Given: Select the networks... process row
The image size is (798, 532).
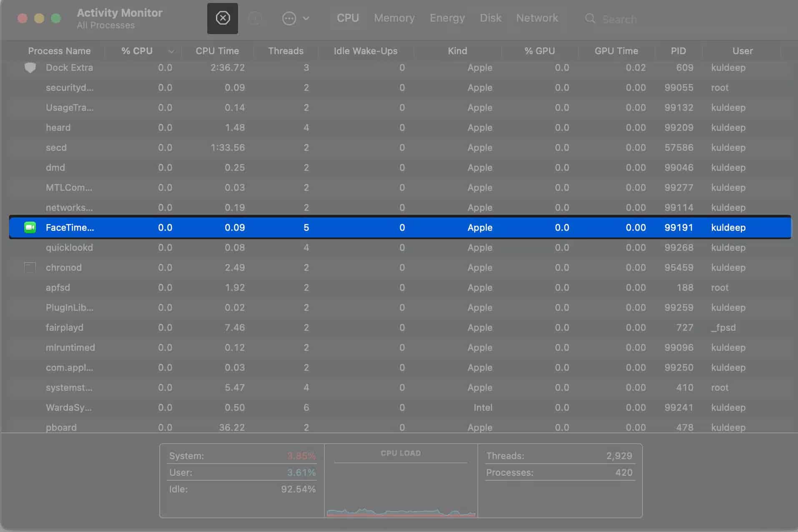Looking at the screenshot, I should click(x=400, y=207).
